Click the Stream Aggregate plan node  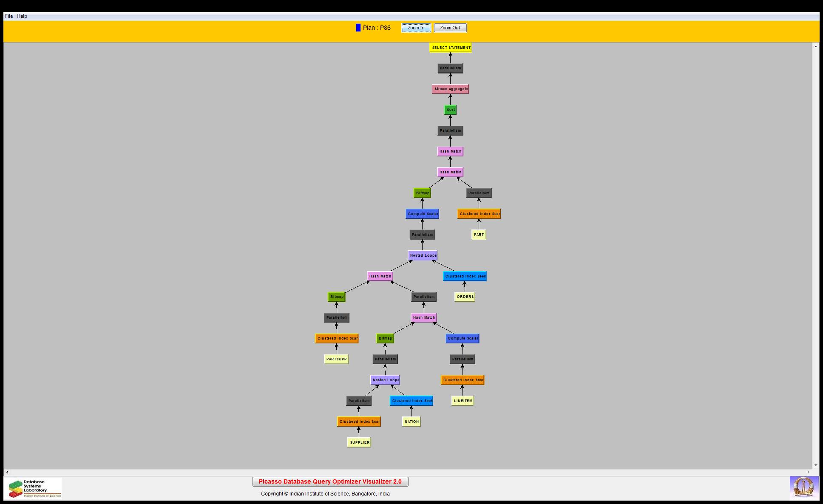tap(450, 89)
